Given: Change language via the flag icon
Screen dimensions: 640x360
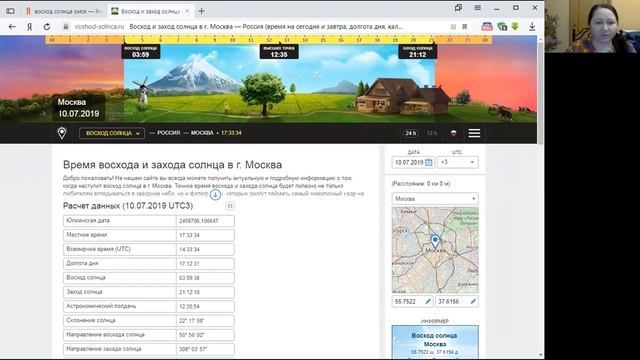Looking at the screenshot, I should pos(453,133).
